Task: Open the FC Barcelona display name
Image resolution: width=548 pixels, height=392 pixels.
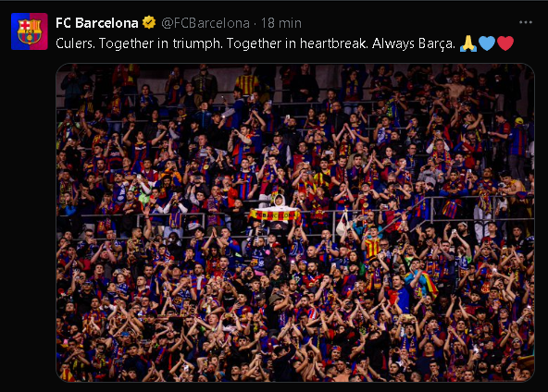Action: pyautogui.click(x=97, y=23)
